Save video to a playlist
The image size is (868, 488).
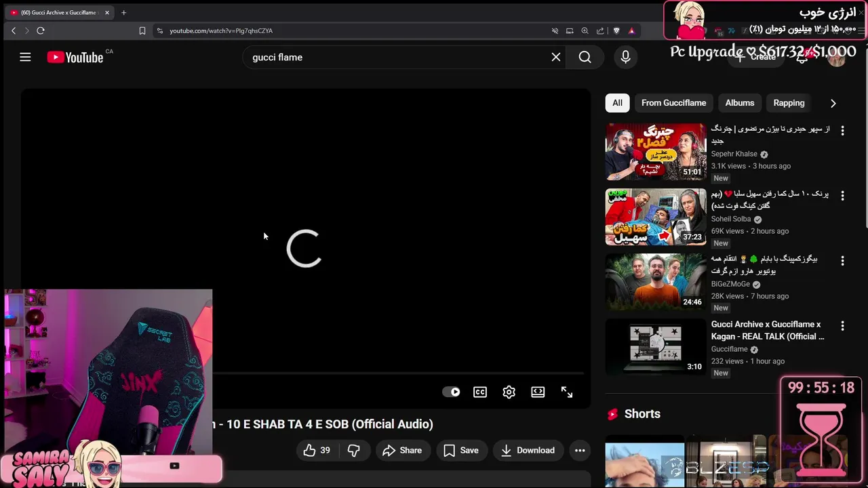point(461,451)
